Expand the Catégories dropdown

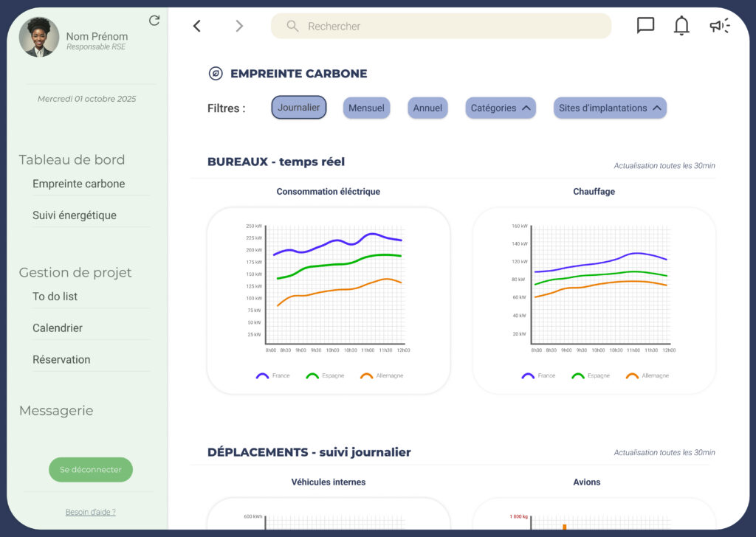pyautogui.click(x=501, y=108)
